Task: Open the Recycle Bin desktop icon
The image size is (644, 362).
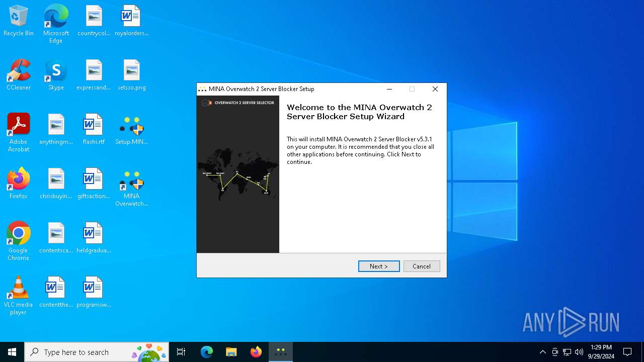Action: tap(19, 21)
